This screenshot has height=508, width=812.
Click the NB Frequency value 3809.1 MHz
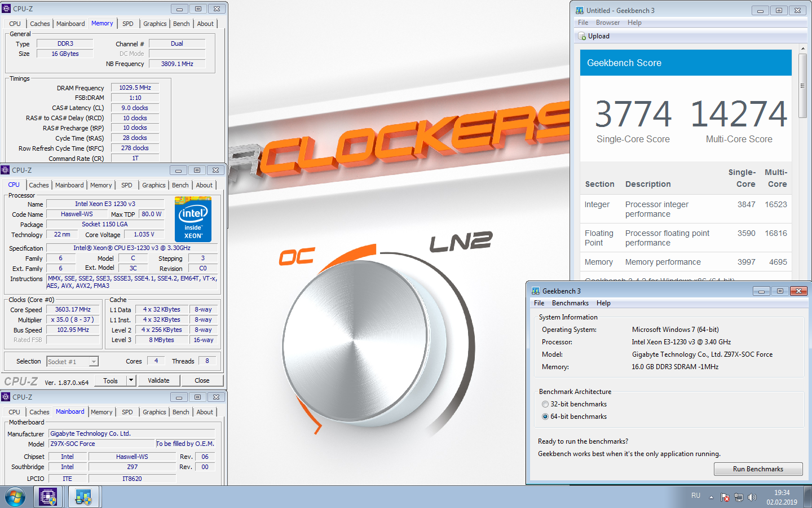pos(177,64)
